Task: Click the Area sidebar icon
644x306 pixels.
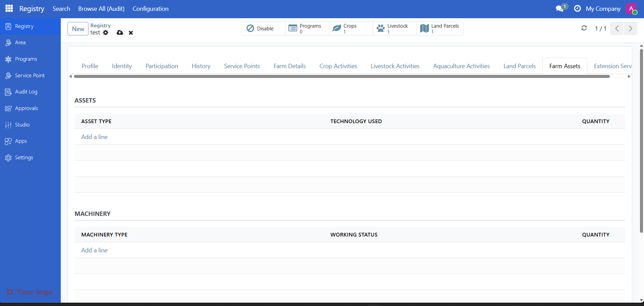Action: pyautogui.click(x=8, y=43)
